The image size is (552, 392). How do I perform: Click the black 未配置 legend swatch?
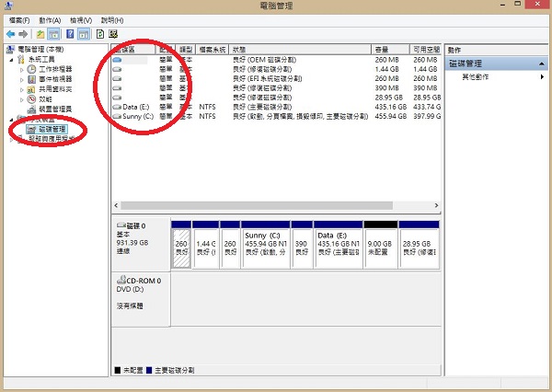click(118, 370)
